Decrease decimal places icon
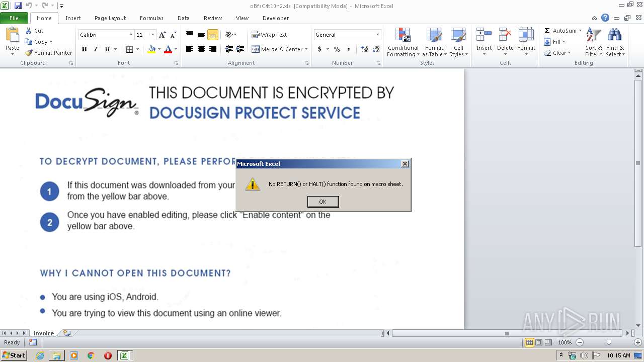 pos(376,49)
